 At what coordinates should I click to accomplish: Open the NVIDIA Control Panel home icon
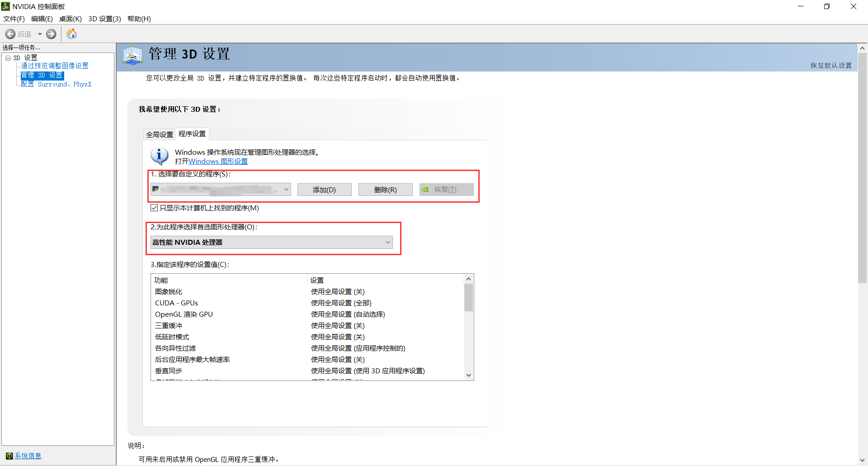[x=71, y=33]
